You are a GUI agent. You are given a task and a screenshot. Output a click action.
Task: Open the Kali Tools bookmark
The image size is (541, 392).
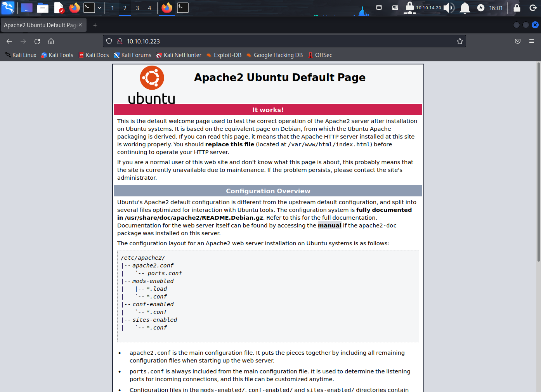coord(57,55)
